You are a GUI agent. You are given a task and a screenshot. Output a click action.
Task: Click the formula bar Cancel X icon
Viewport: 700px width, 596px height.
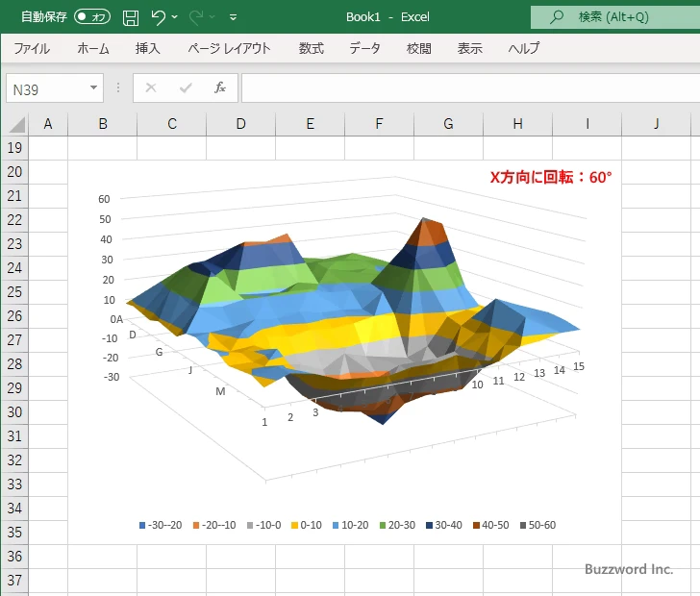click(151, 87)
